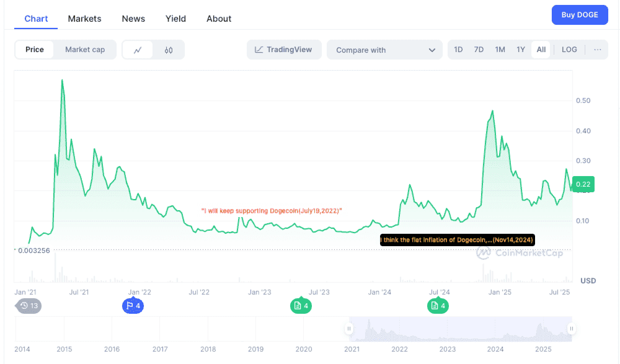620x364 pixels.
Task: Open the green document marker near Jul '24
Action: pos(438,306)
